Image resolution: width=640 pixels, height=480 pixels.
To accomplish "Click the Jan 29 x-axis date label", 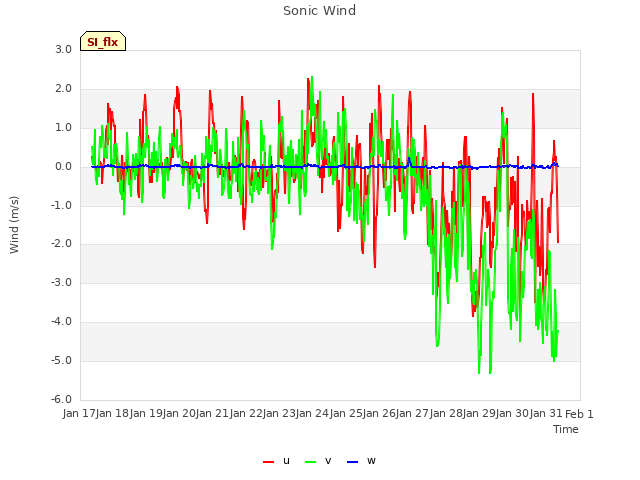I will point(479,414).
